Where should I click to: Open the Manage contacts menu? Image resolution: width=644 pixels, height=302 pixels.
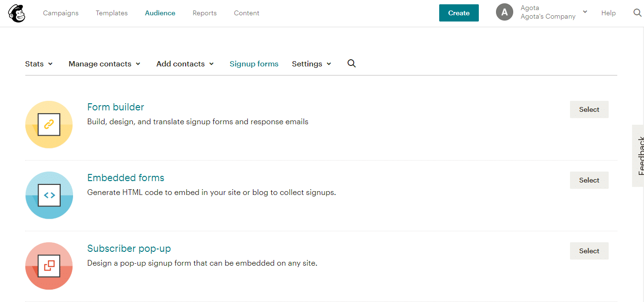pyautogui.click(x=104, y=64)
